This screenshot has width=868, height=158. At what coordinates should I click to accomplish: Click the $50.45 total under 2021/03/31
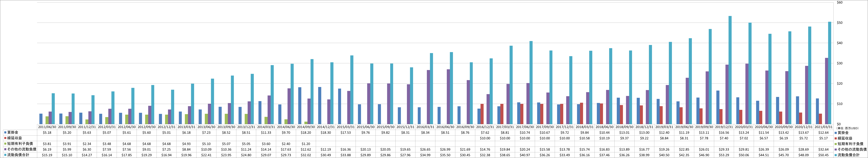[824, 155]
